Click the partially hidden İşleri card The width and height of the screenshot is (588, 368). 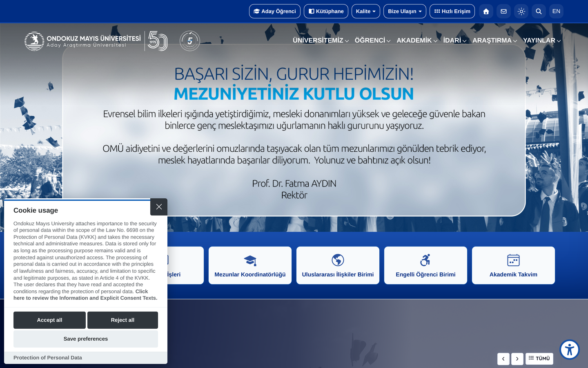[185, 265]
